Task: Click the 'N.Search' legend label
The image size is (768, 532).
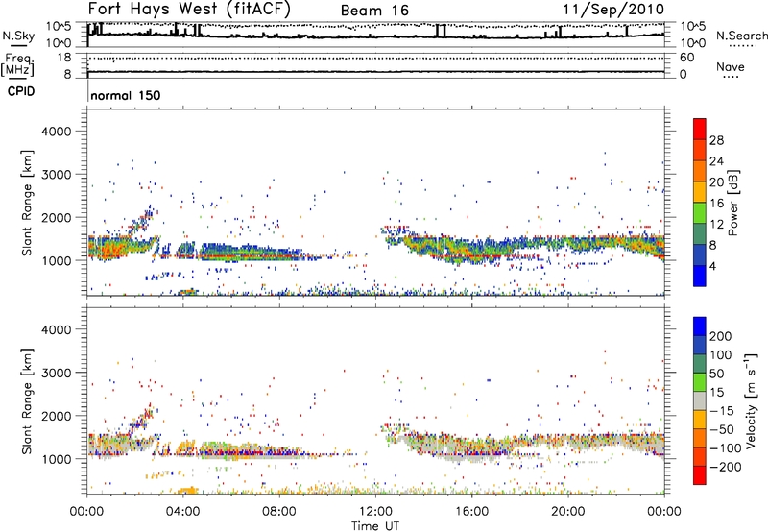Action: click(x=741, y=36)
